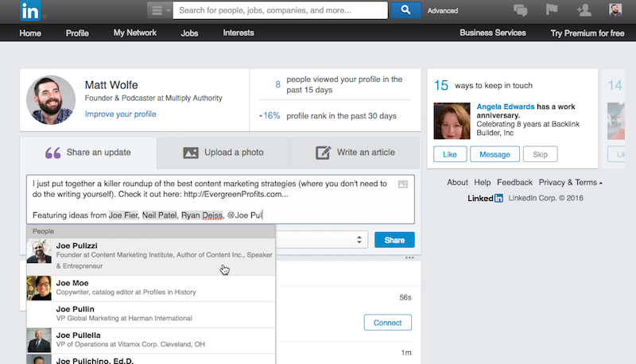Screen dimensions: 636x364
Task: Go to Home in navigation bar
Action: [x=30, y=33]
